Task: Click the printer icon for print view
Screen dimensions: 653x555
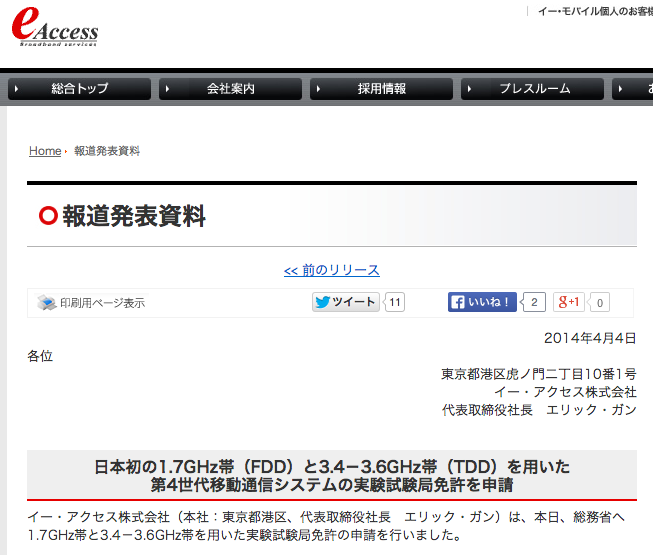Action: click(46, 303)
